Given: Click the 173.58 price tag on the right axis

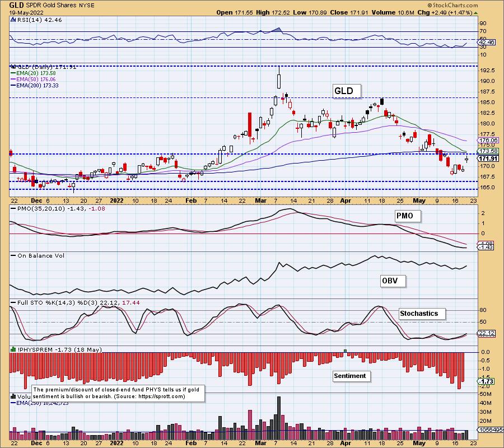Looking at the screenshot, I should coord(488,151).
